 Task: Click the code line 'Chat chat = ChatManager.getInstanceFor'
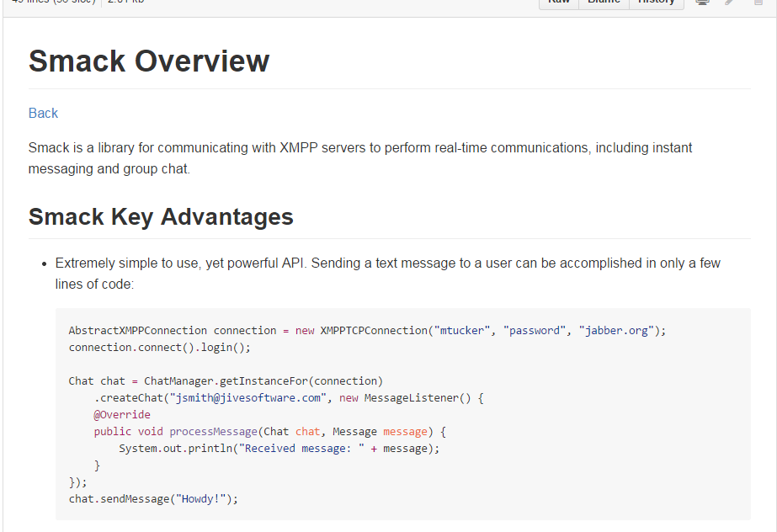point(226,381)
